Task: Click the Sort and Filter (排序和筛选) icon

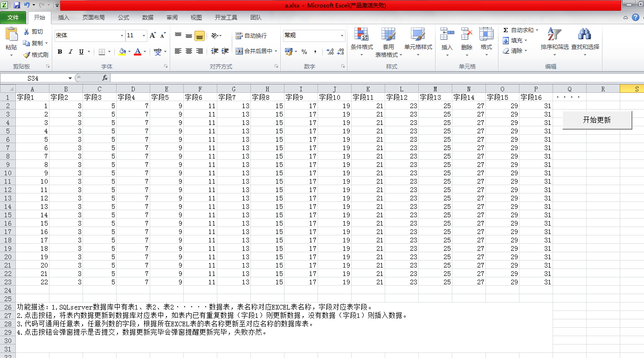Action: [554, 39]
